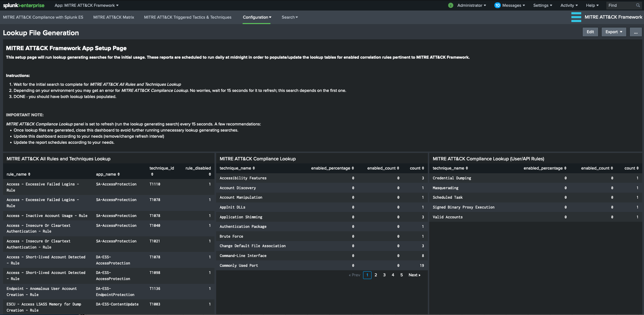Click the Account Discovery row

[322, 188]
